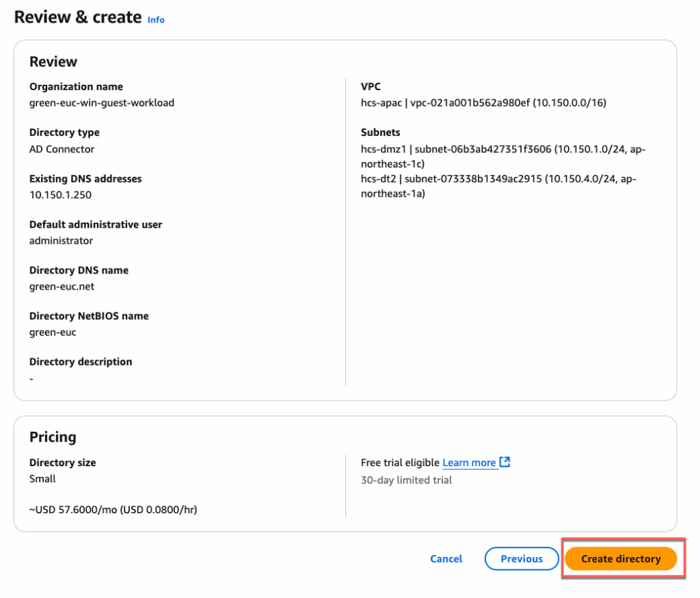Click the NetBIOS name green-euc value
Viewport: 700px width, 598px height.
coord(53,332)
